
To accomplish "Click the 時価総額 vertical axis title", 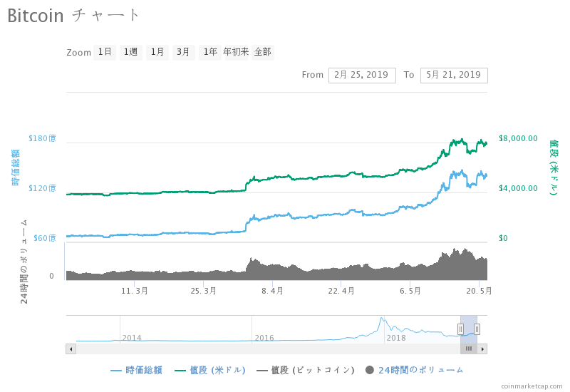I will point(15,167).
